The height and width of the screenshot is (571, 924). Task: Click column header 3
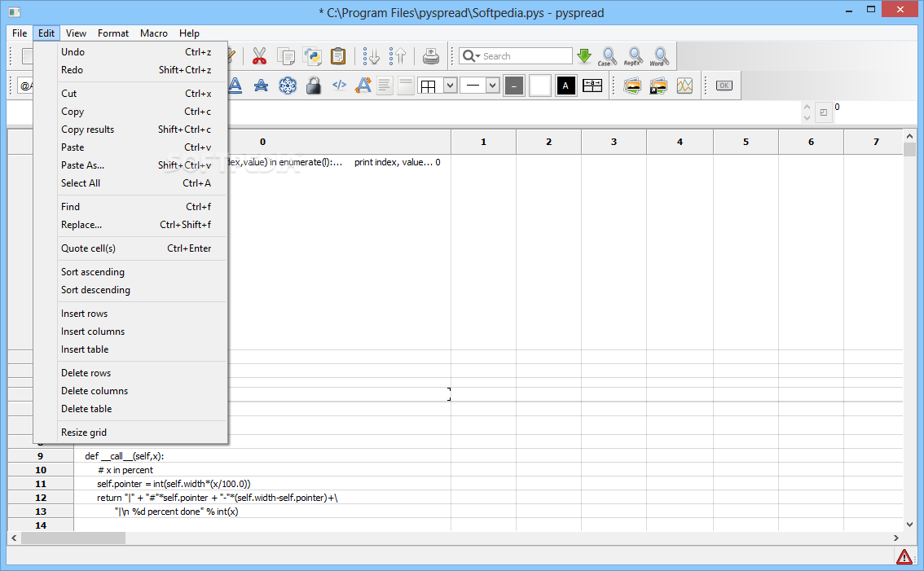tap(614, 142)
